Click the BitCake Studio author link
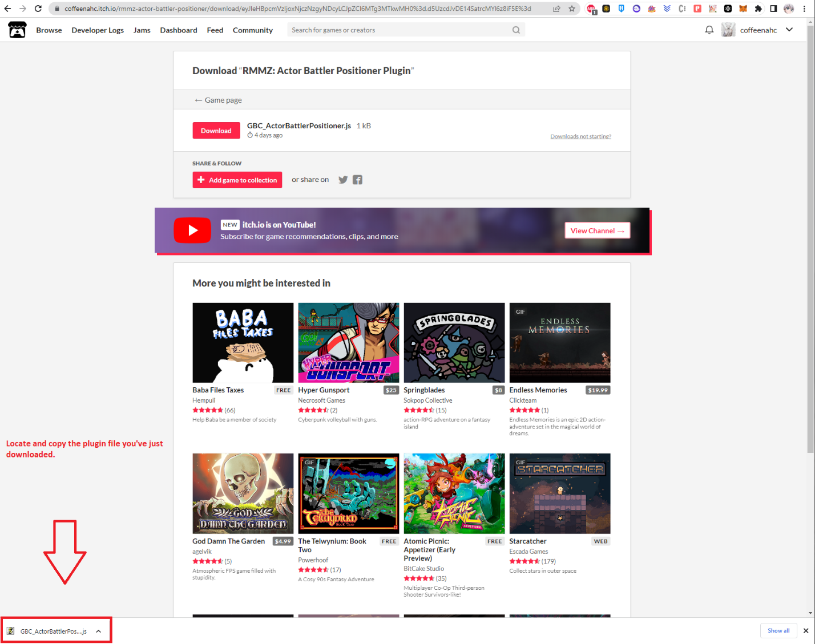 point(423,569)
